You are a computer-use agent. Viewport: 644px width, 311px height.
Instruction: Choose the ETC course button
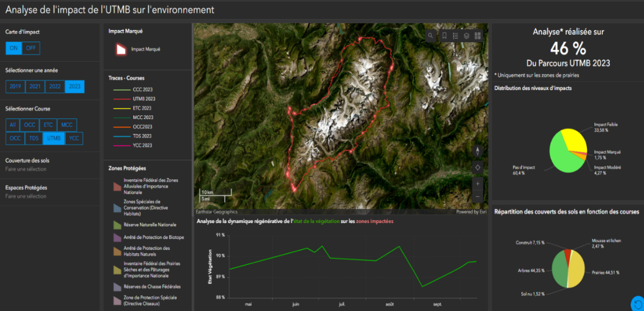click(x=49, y=125)
